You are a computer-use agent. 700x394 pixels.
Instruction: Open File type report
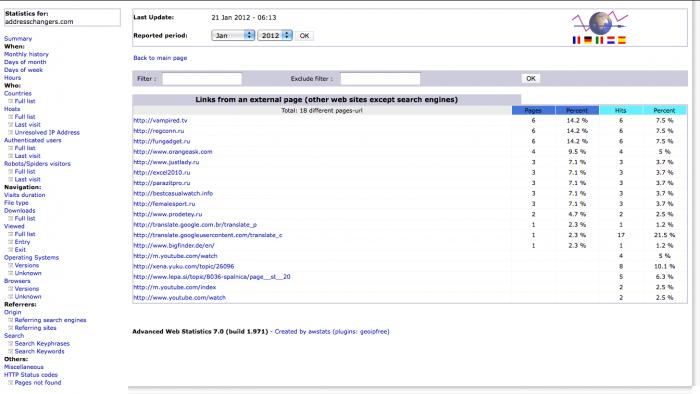point(16,203)
